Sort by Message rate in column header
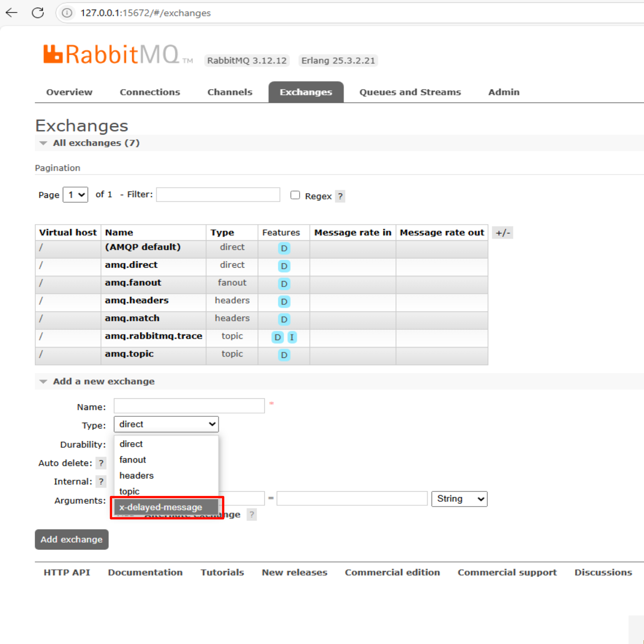 tap(353, 233)
